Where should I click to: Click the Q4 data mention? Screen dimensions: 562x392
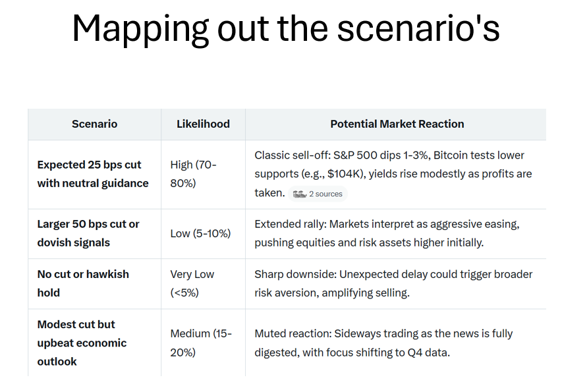[428, 352]
